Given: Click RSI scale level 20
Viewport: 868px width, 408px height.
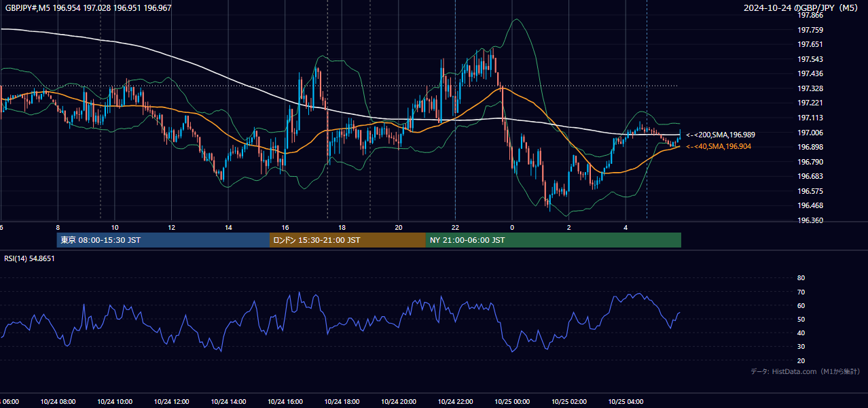Looking at the screenshot, I should 801,360.
